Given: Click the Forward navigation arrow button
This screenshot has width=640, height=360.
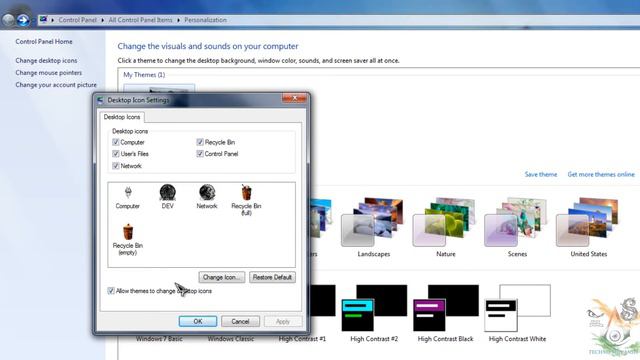Looking at the screenshot, I should (23, 20).
